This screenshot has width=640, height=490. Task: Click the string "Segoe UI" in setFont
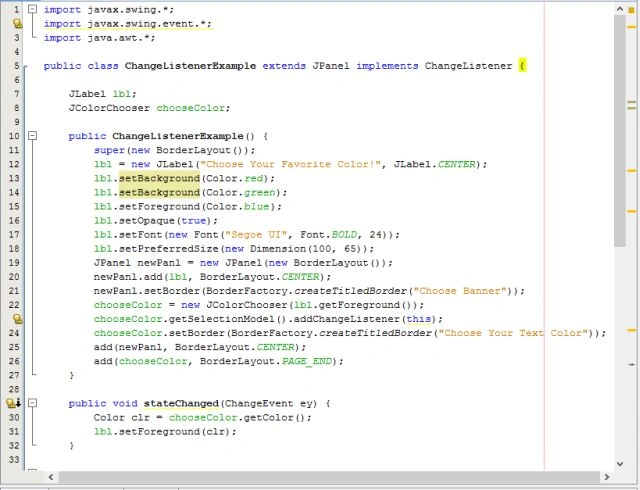[256, 235]
